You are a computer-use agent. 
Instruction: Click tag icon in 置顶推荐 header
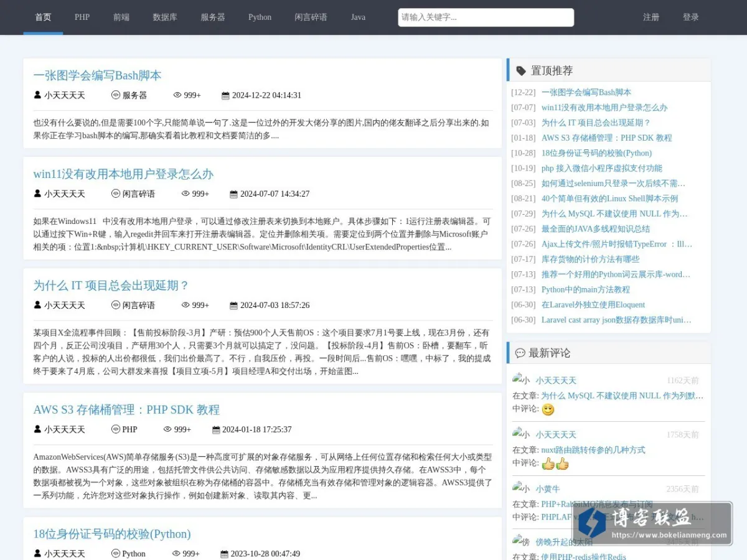coord(521,71)
